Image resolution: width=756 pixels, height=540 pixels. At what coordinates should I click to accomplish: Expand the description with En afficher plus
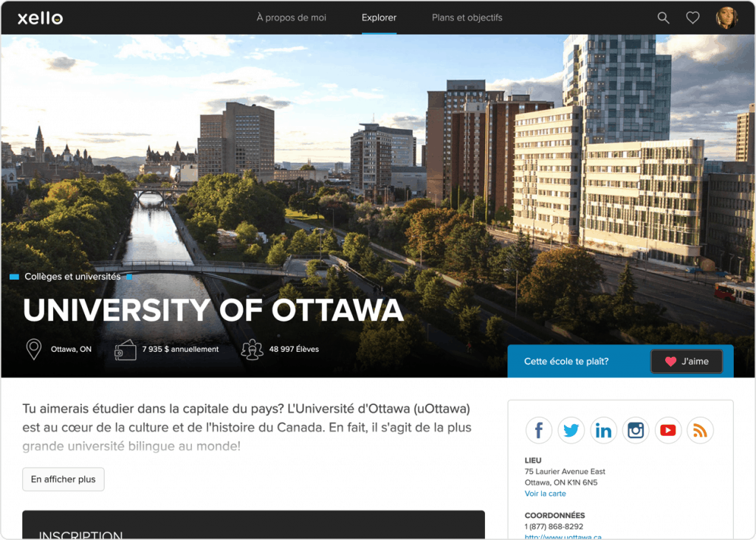[x=63, y=479]
